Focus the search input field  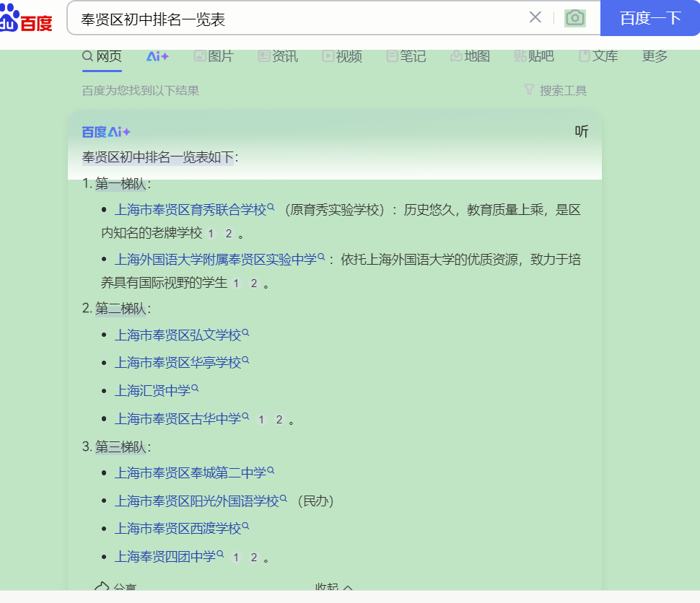(299, 19)
